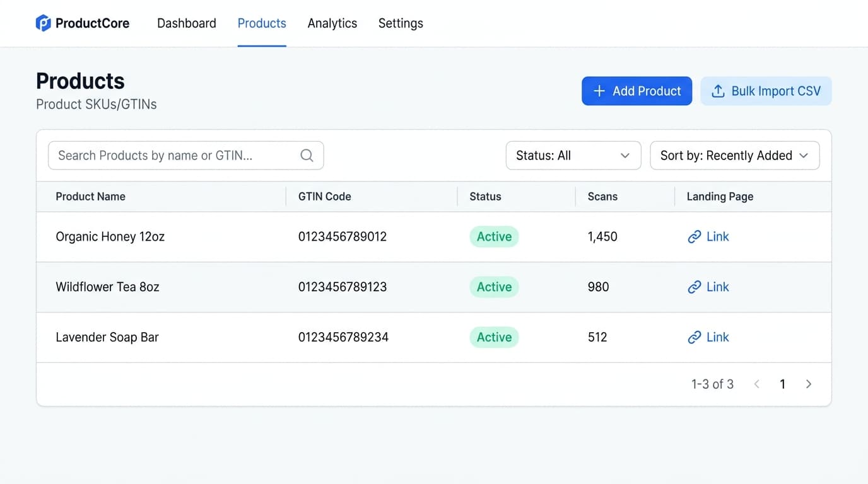This screenshot has width=868, height=484.
Task: Click the Bulk Import CSV button
Action: point(766,91)
